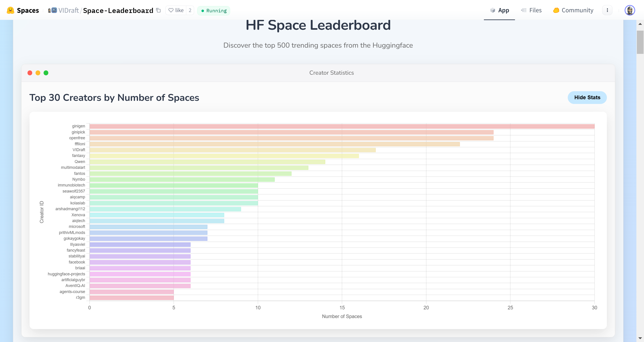Switch to the Files tab

(x=531, y=10)
